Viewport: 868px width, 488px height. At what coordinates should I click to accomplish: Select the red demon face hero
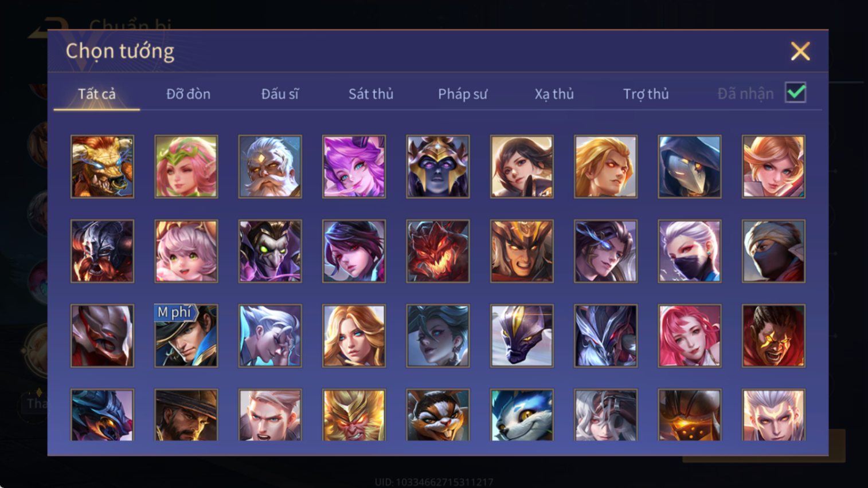point(438,251)
